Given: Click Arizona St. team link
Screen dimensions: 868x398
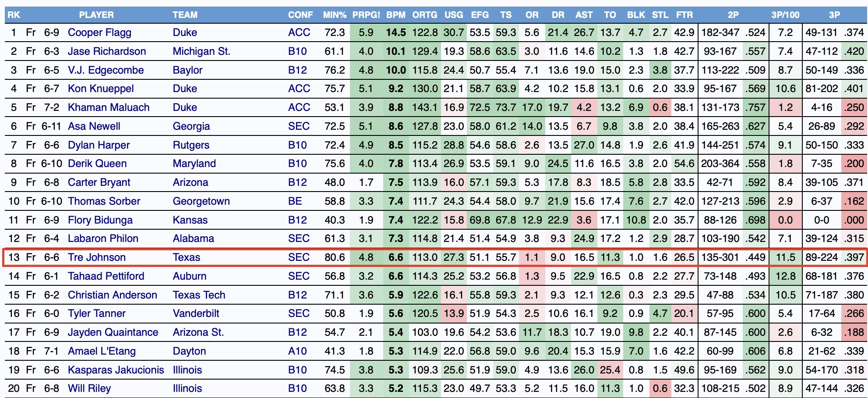Looking at the screenshot, I should point(198,332).
